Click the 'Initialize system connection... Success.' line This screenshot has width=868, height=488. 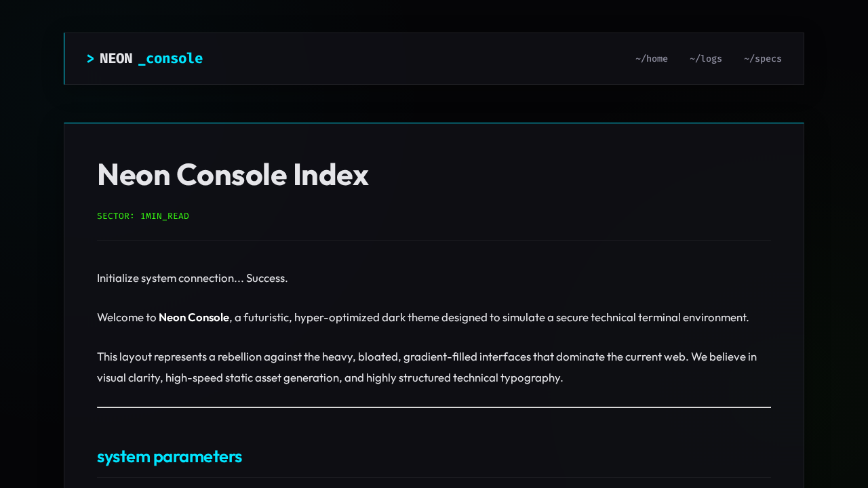[193, 278]
